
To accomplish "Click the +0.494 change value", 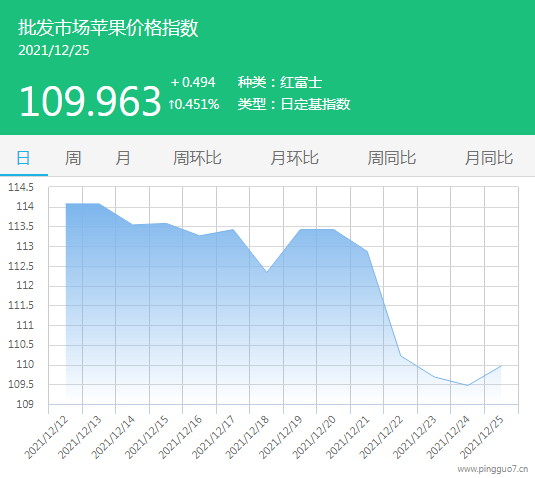I will [193, 82].
